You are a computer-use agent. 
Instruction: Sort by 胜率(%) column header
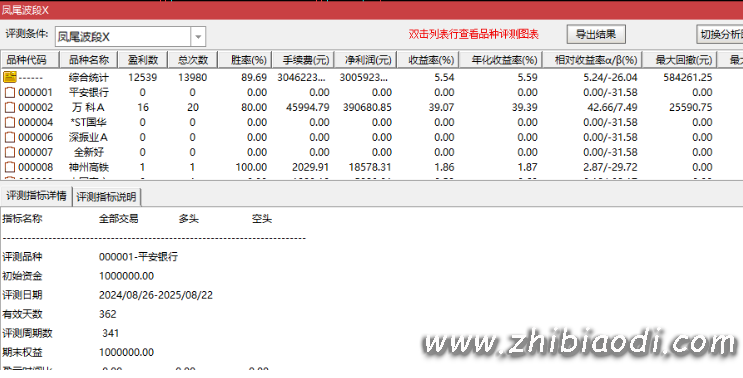tap(245, 60)
